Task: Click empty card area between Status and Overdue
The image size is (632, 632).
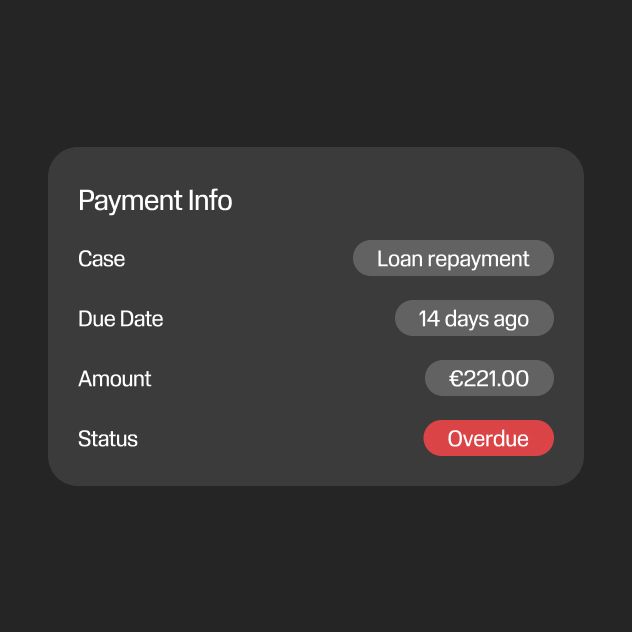Action: [x=280, y=439]
